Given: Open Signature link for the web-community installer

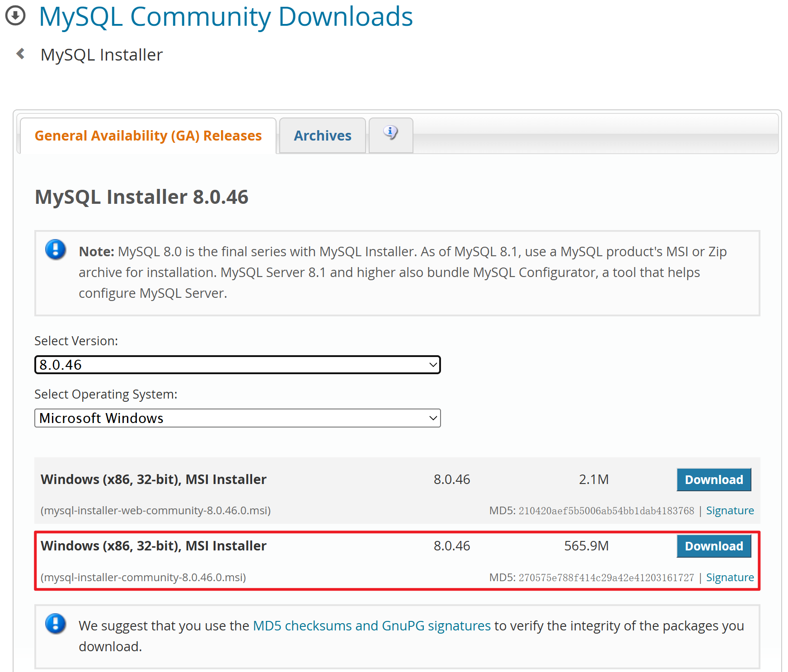Looking at the screenshot, I should [730, 511].
